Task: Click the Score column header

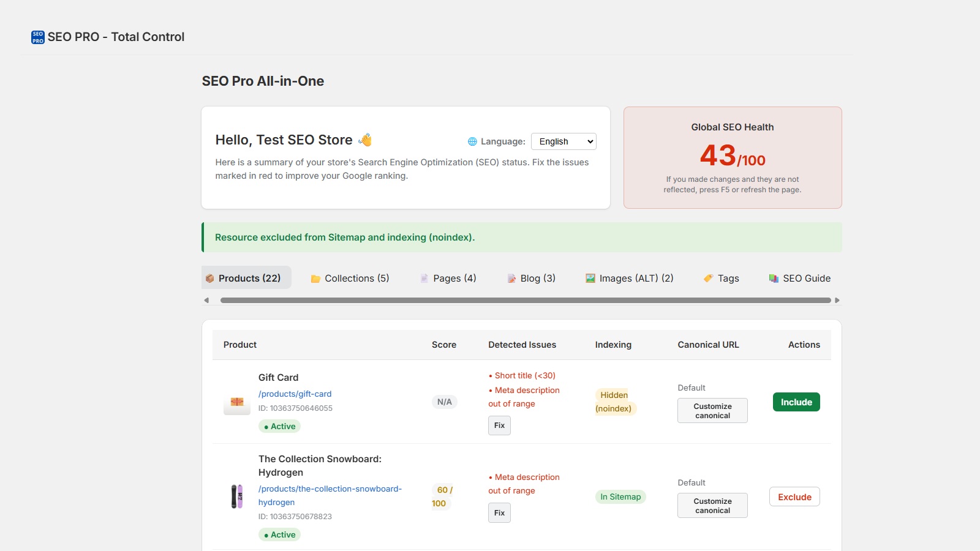Action: [x=444, y=345]
